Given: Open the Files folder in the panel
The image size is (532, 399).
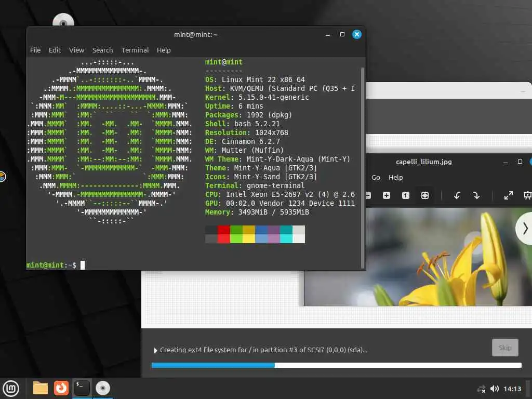Looking at the screenshot, I should tap(40, 388).
